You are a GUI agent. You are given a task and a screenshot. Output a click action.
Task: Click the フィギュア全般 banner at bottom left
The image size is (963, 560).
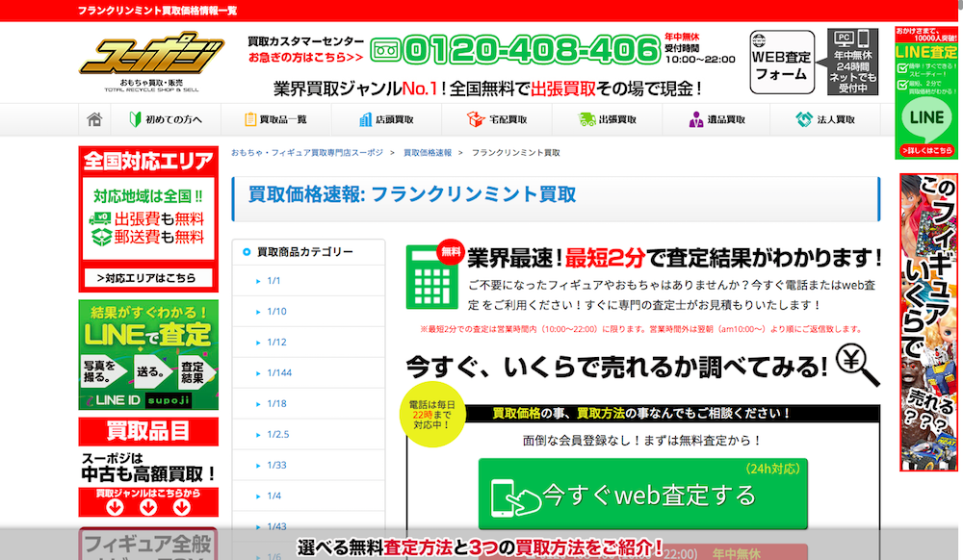click(148, 544)
